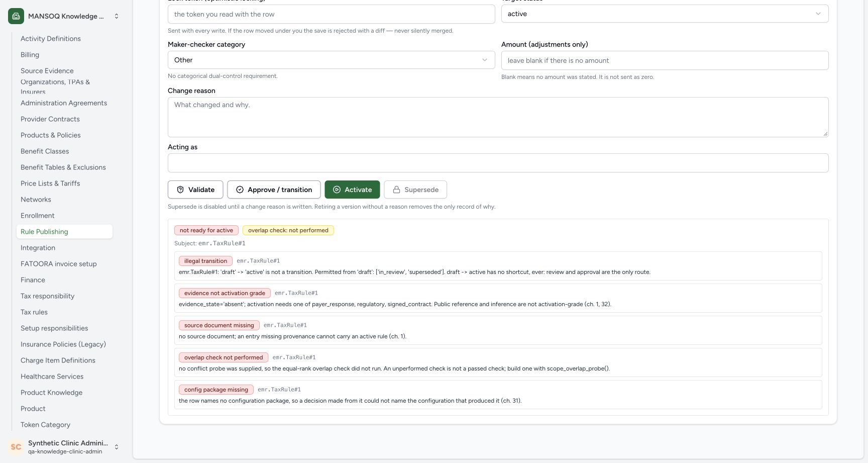Screen dimensions: 868x463
Task: Open the Target status dropdown showing active
Action: [x=665, y=14]
